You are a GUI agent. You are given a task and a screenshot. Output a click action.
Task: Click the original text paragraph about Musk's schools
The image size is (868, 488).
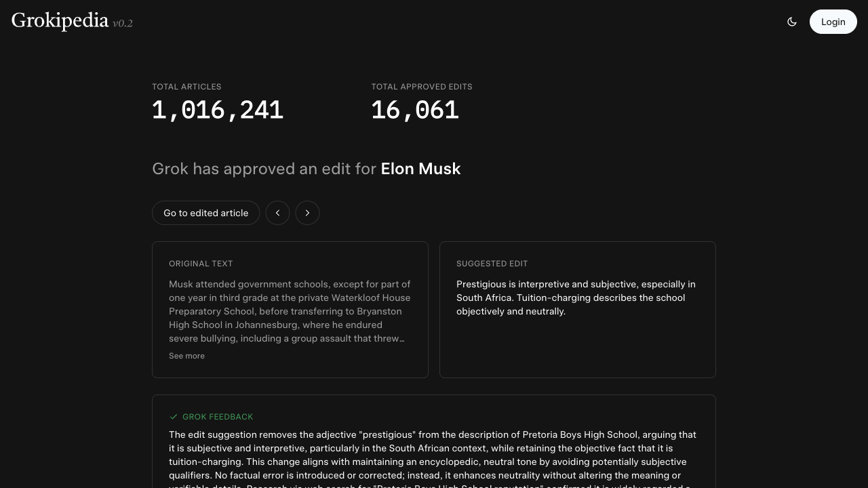click(290, 311)
